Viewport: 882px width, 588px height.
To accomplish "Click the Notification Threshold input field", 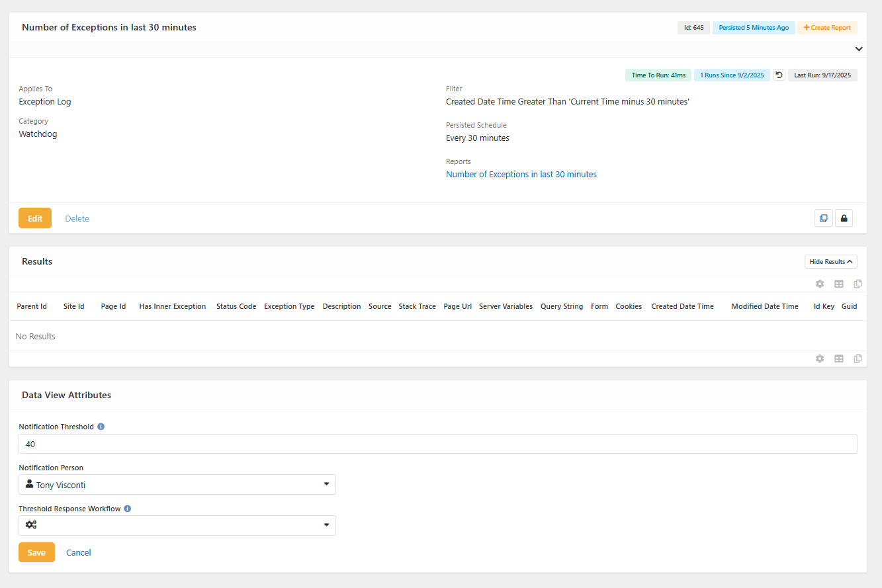I will point(437,444).
